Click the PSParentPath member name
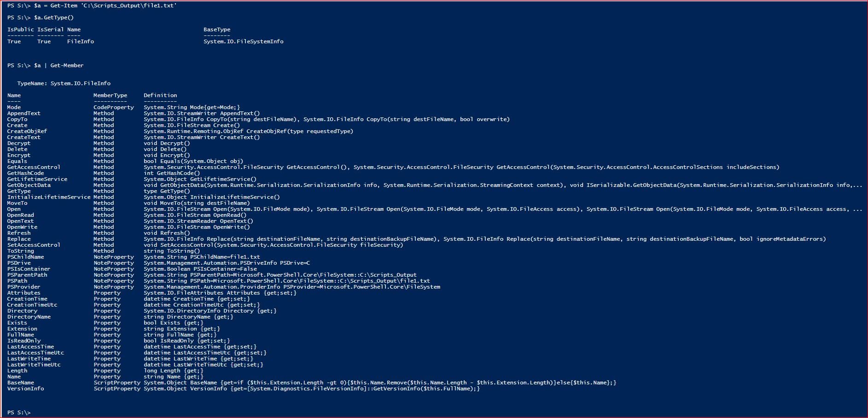868x418 pixels. coord(27,275)
